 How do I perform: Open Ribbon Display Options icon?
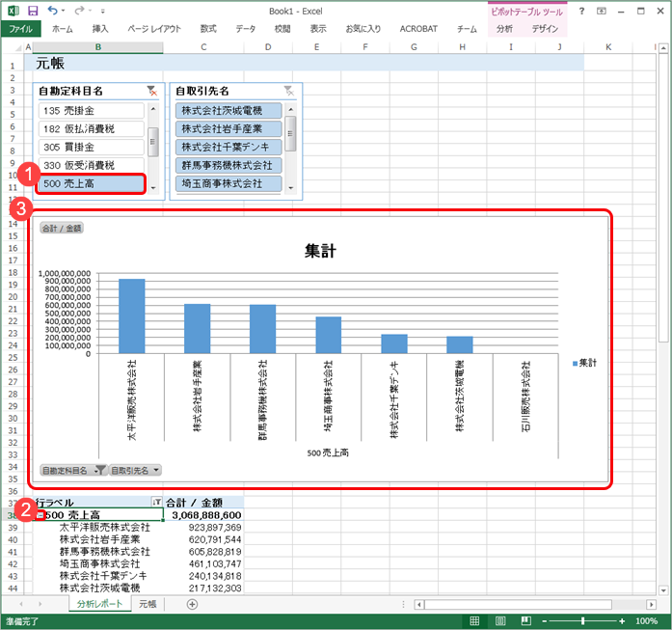(x=602, y=12)
